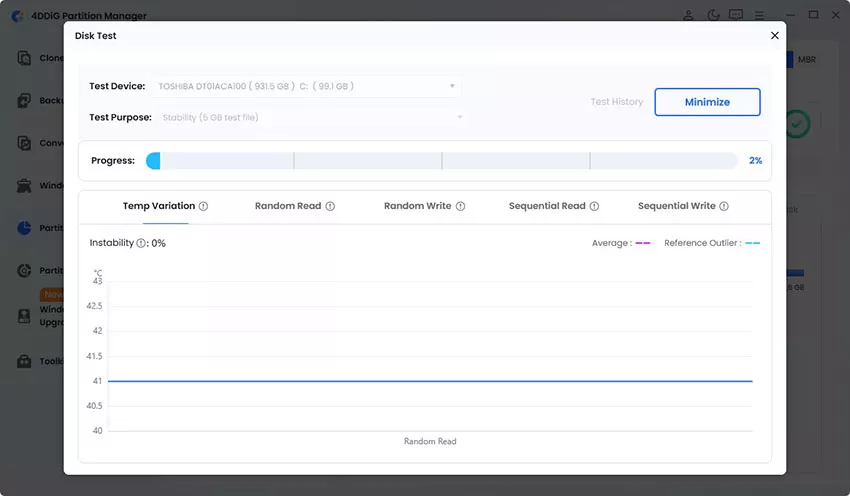Viewport: 850px width, 496px height.
Task: Open Test History
Action: point(616,102)
